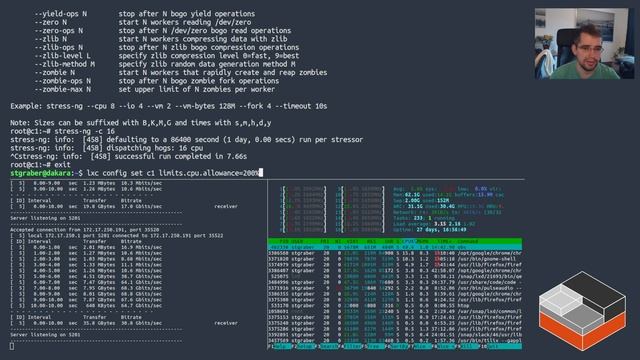Select the /snap/lxd/21693 process row

[x=395, y=276]
